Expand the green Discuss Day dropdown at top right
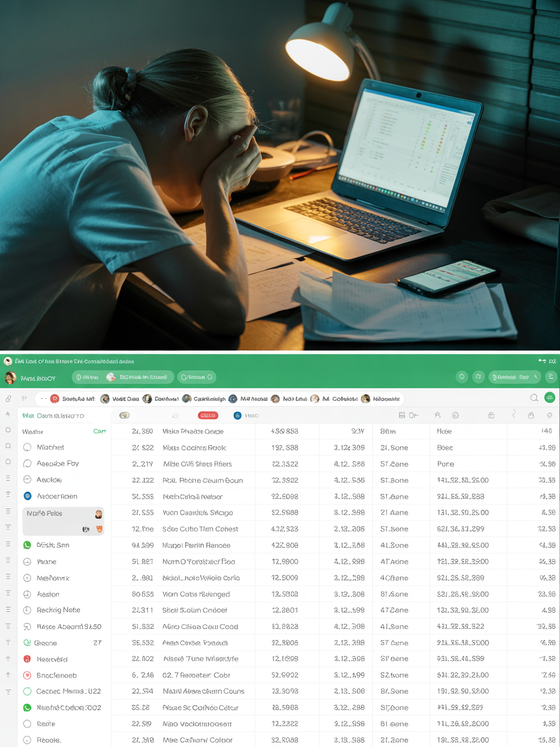Screen dimensions: 560x747 tap(514, 377)
